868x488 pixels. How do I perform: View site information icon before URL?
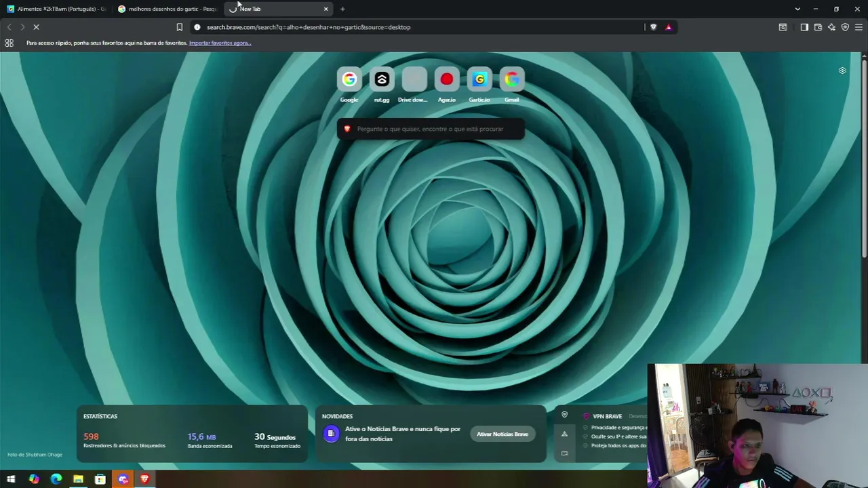click(x=197, y=27)
